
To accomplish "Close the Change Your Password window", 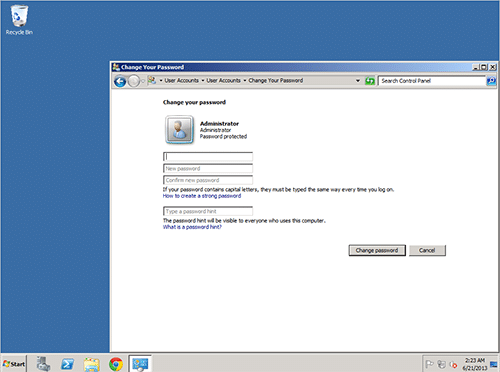I will (x=493, y=67).
